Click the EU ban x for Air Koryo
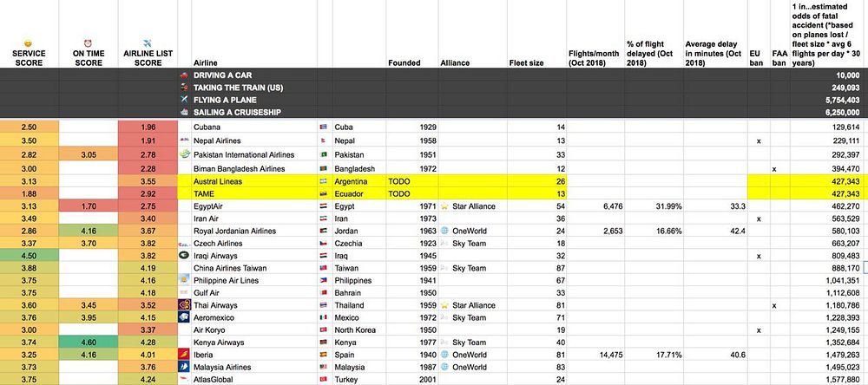 (x=759, y=330)
